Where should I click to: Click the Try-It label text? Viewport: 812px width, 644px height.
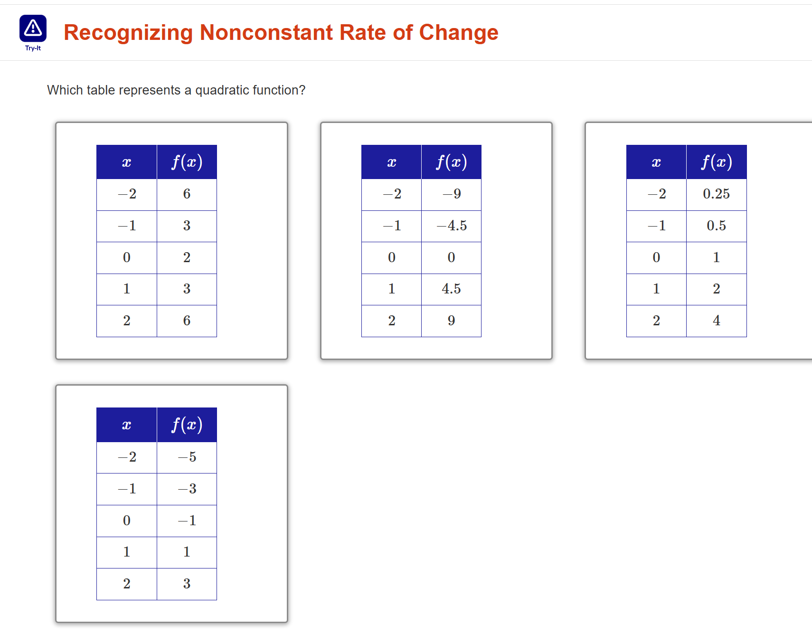32,48
